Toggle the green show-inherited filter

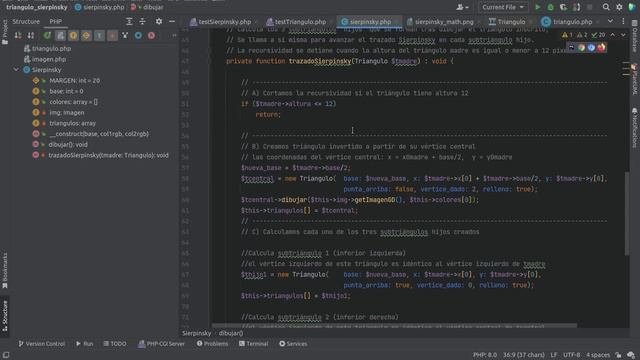(x=47, y=36)
